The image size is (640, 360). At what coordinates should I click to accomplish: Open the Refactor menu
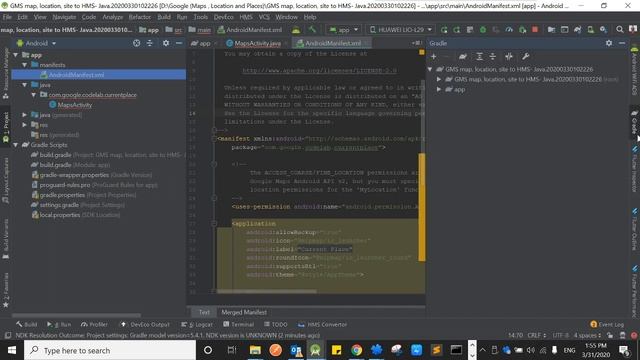pos(140,17)
